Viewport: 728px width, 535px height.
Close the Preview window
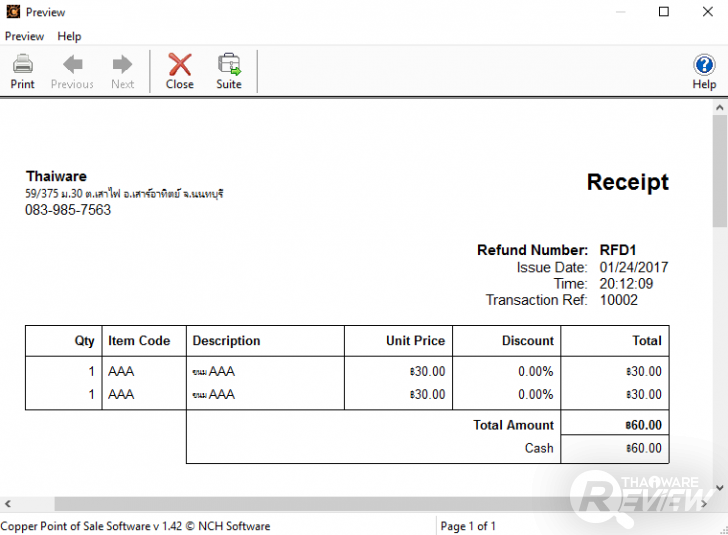(x=708, y=12)
